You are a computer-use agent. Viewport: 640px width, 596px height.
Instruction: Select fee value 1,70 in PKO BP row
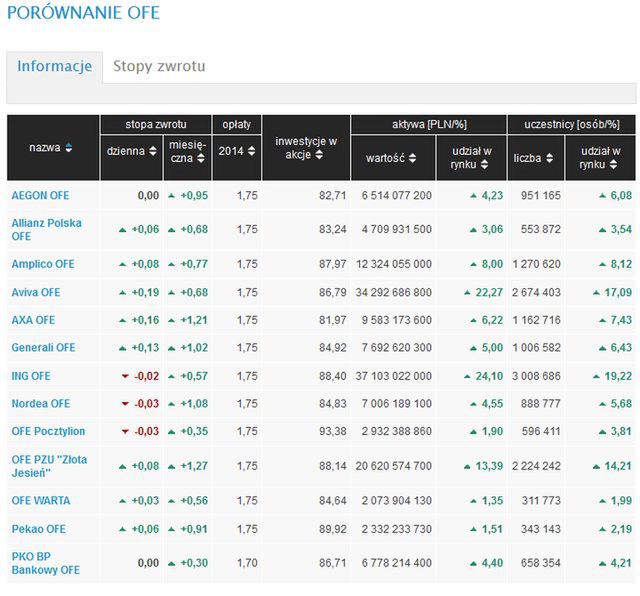(x=247, y=563)
